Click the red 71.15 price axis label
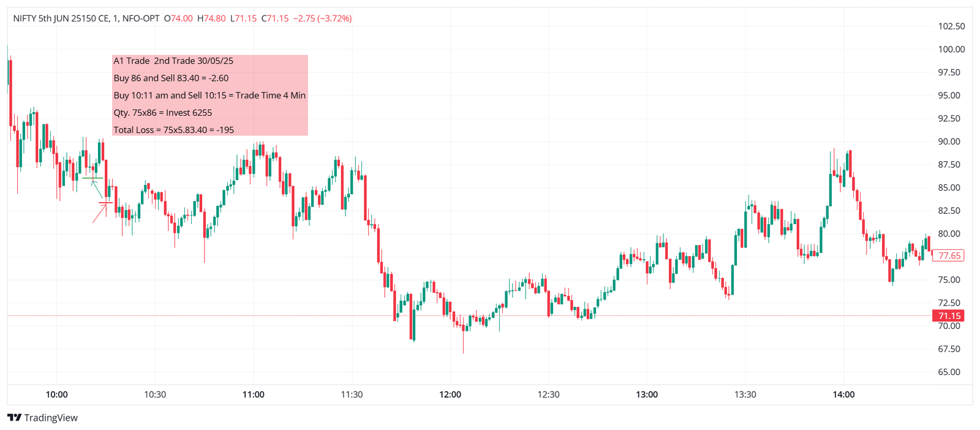This screenshot has height=430, width=980. pos(948,316)
